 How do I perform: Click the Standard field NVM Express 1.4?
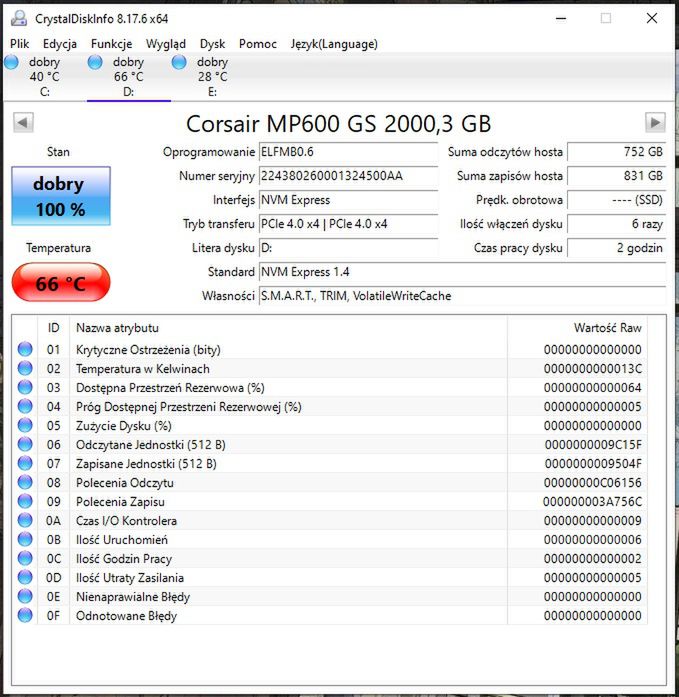(x=462, y=272)
